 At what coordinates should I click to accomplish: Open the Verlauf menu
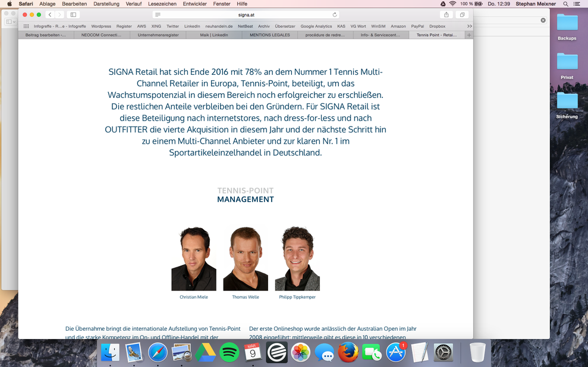pos(134,4)
